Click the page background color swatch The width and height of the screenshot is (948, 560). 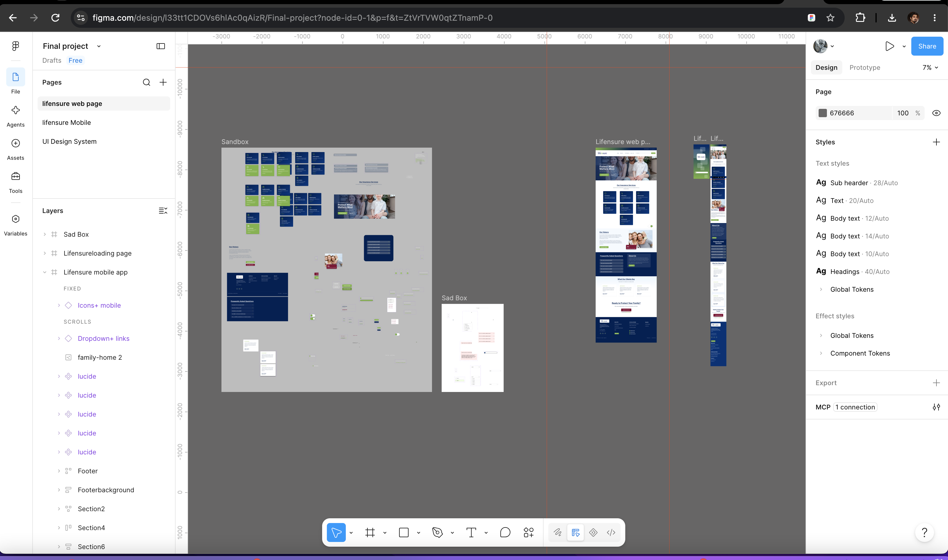(822, 113)
